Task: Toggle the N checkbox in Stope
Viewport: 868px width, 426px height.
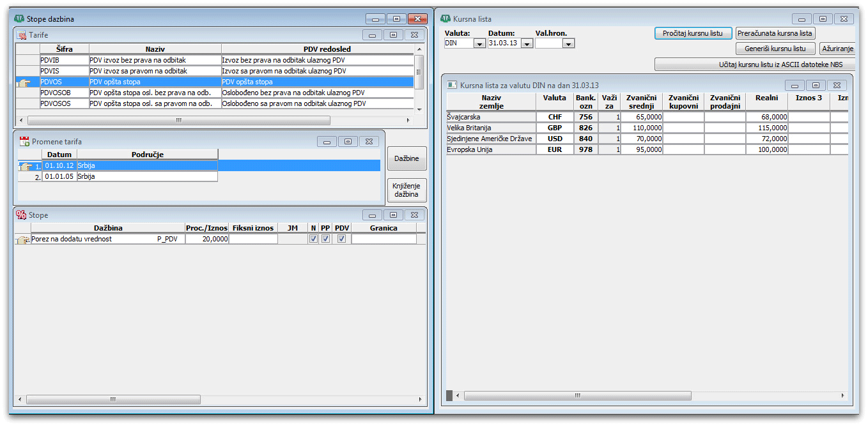Action: [x=313, y=239]
